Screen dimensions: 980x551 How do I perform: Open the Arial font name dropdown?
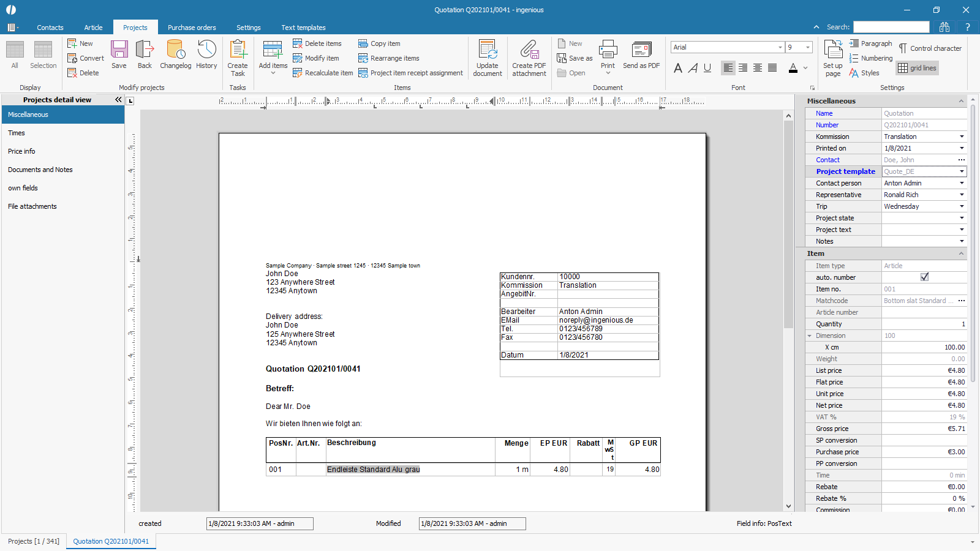point(780,47)
